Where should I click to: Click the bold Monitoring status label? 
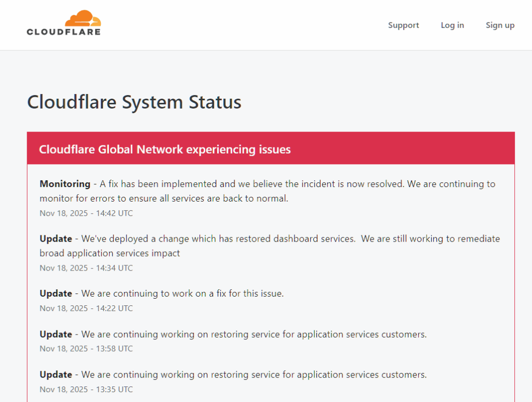click(64, 184)
